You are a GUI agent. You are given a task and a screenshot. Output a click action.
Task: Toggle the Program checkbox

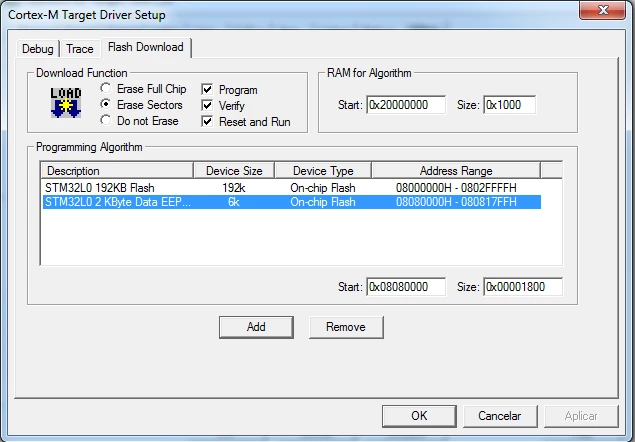point(207,90)
